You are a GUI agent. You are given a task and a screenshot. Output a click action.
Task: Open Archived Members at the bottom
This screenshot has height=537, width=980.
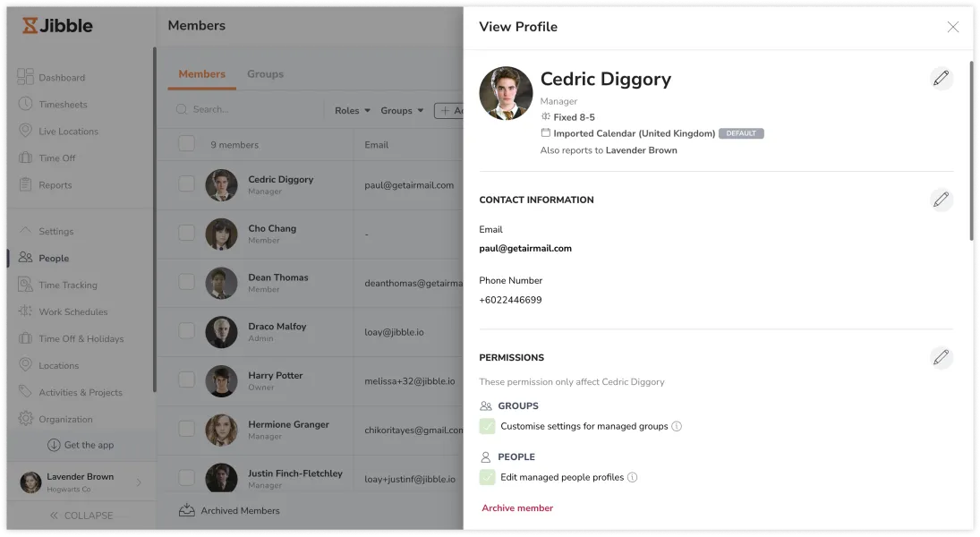(240, 511)
